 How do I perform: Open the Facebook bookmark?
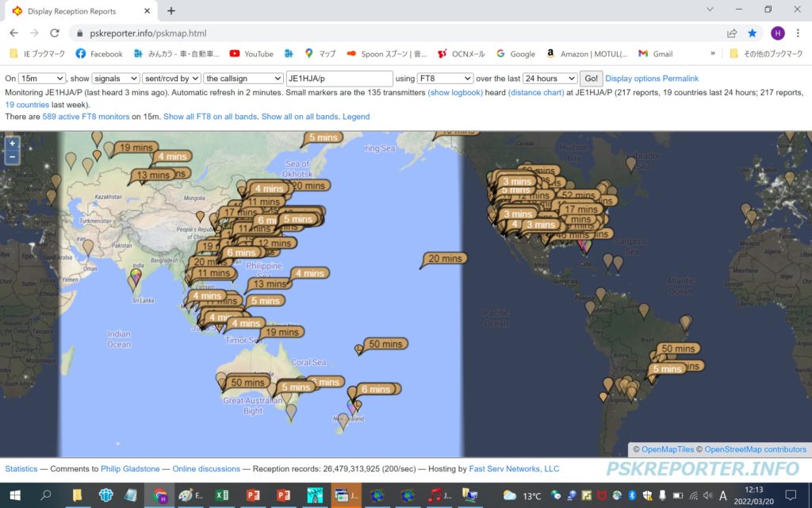coord(99,54)
